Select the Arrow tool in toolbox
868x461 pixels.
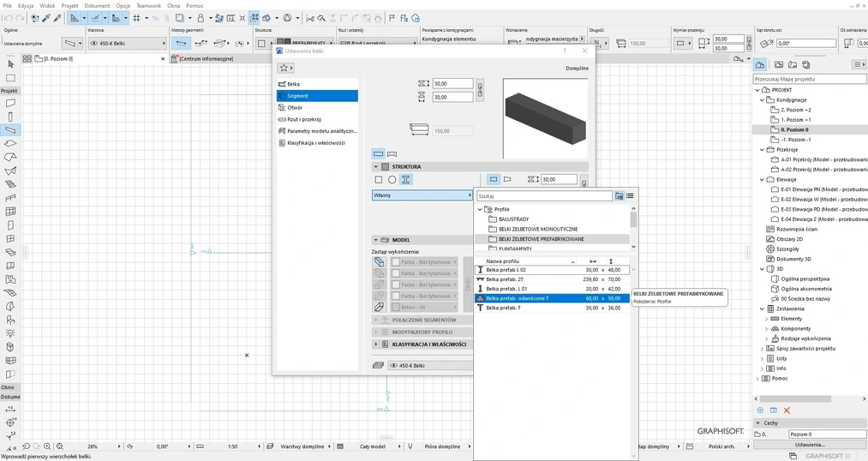(10, 64)
